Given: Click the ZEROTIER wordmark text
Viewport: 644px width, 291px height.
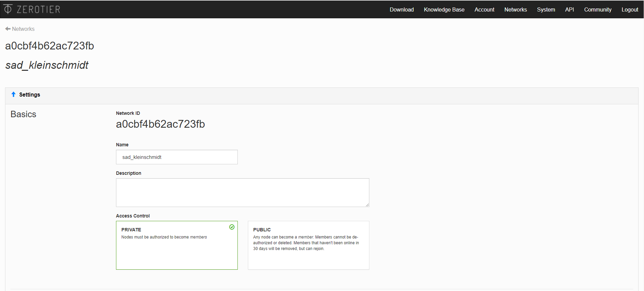Looking at the screenshot, I should coord(39,9).
